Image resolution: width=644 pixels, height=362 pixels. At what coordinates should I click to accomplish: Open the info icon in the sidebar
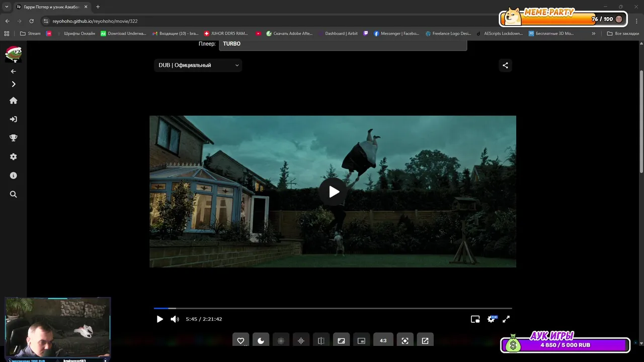coord(13,175)
